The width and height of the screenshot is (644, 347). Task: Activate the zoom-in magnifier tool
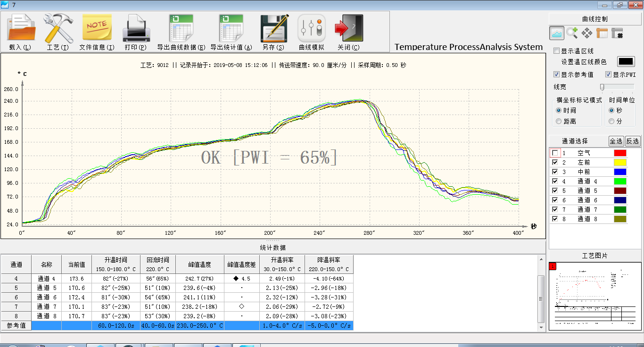[x=572, y=33]
